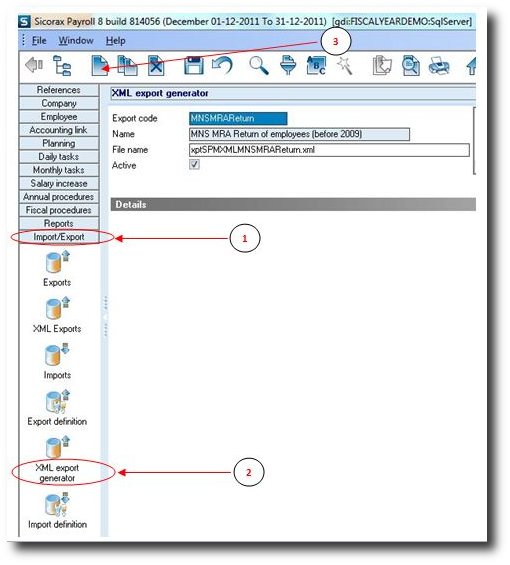The width and height of the screenshot is (510, 565).
Task: Click the Filter funnel toolbar icon
Action: tap(288, 66)
